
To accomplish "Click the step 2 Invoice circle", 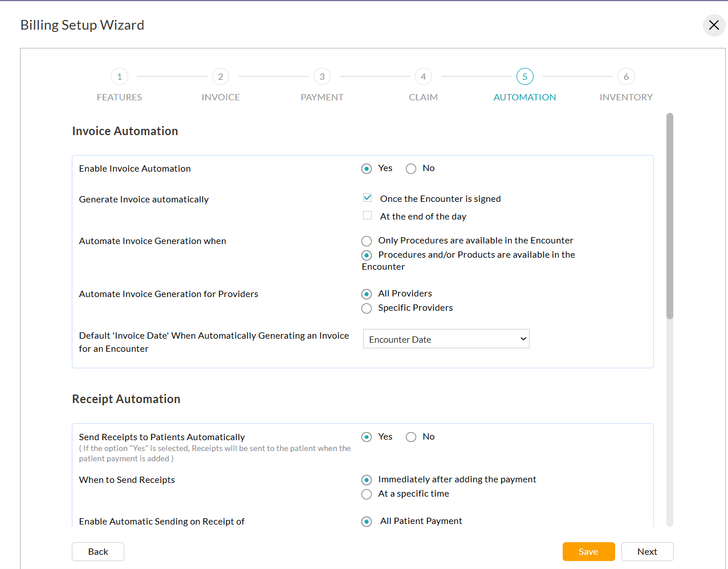I will (221, 76).
